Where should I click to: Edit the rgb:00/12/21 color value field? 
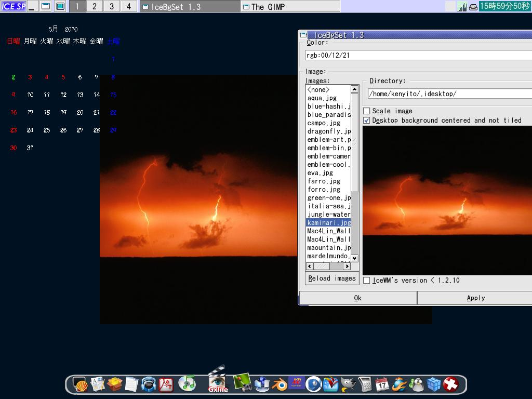416,55
